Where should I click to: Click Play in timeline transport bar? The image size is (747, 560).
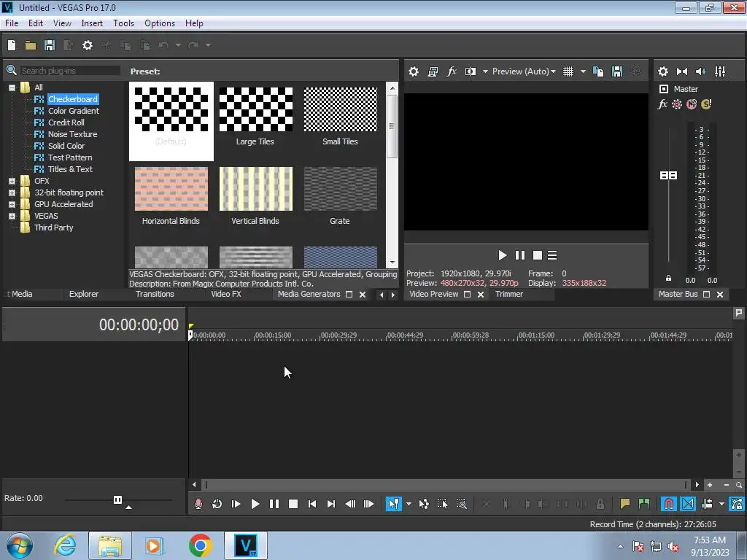[255, 504]
